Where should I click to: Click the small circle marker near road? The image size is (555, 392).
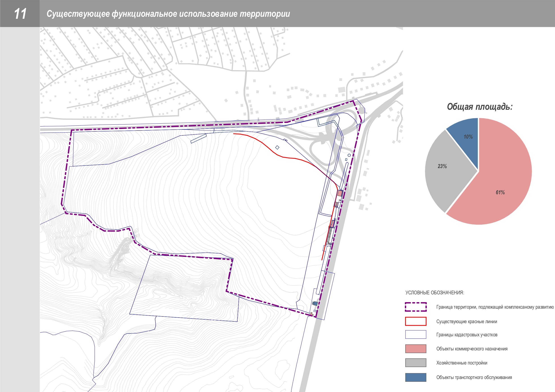[x=349, y=155]
